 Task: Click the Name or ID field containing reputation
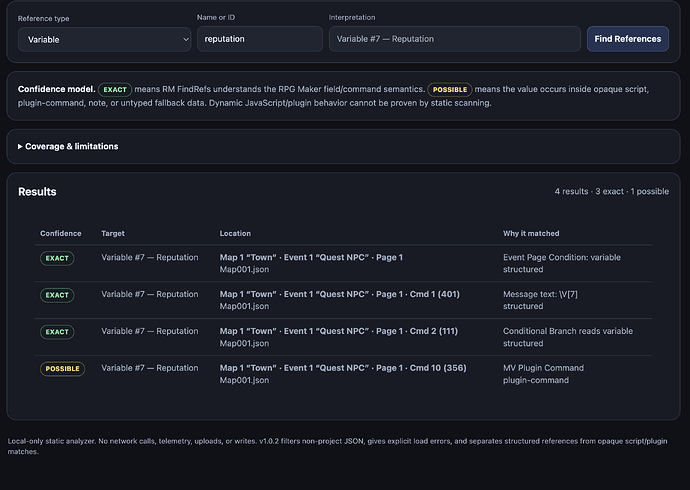point(260,39)
